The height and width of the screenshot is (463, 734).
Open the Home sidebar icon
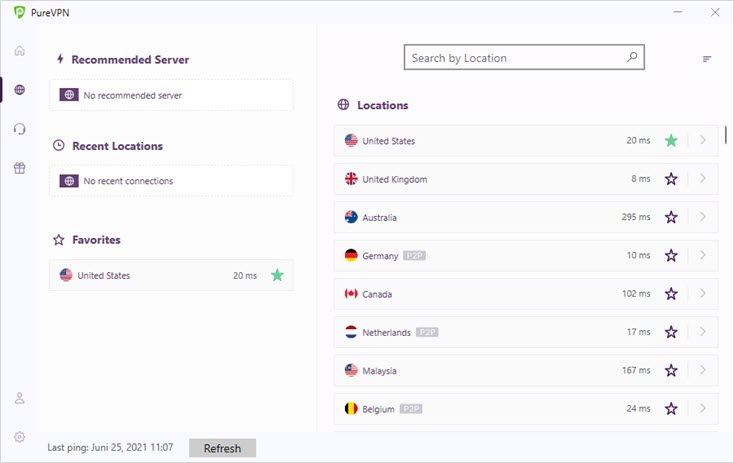pos(19,51)
